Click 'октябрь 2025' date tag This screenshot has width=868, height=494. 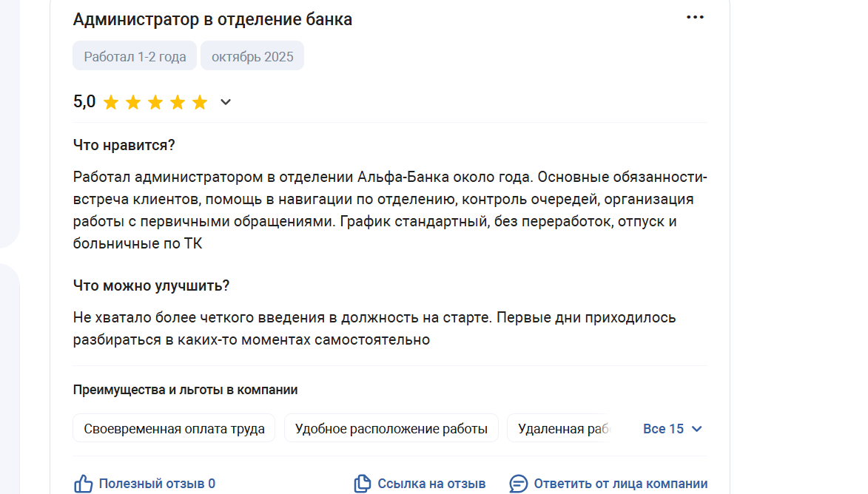pyautogui.click(x=252, y=56)
